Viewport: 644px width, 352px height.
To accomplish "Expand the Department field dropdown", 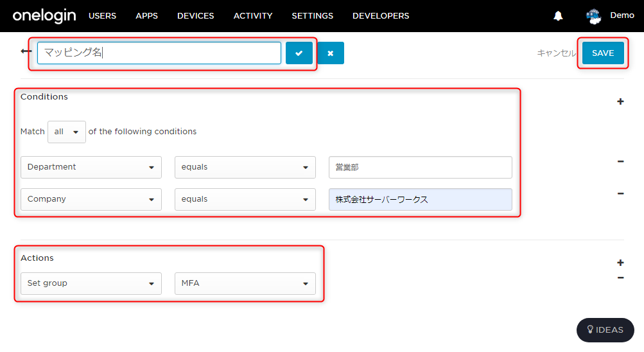I will [91, 167].
